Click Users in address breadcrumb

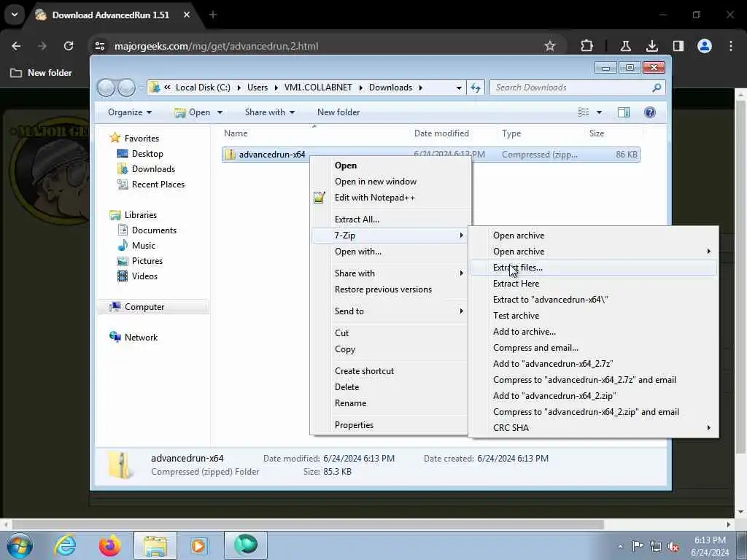[x=258, y=87]
